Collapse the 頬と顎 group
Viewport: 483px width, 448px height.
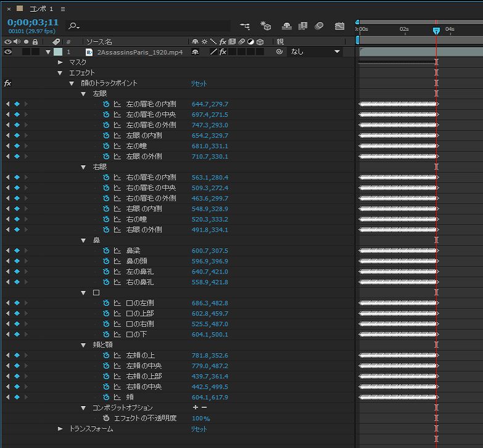point(83,345)
